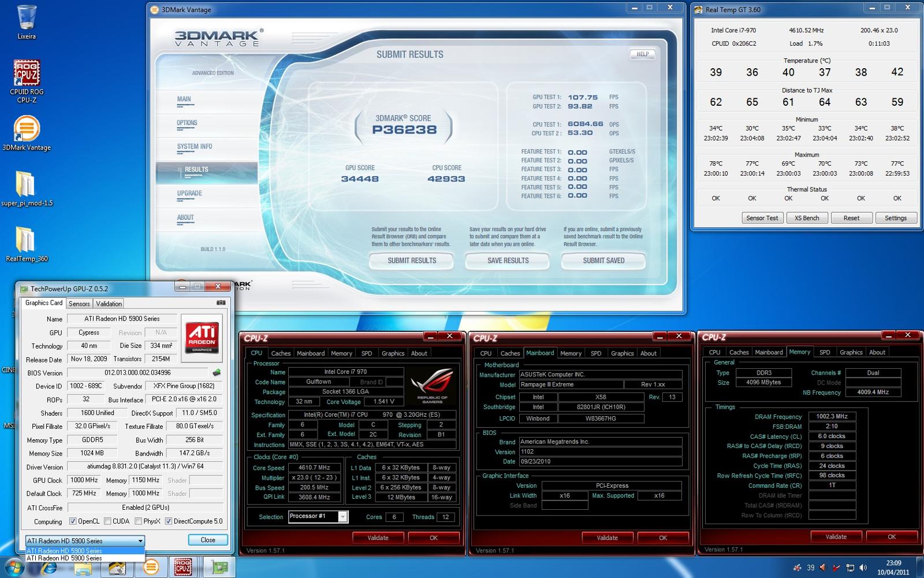Click the SUBMIT RESULTS button
Viewport: 924px width, 578px height.
[x=411, y=261]
